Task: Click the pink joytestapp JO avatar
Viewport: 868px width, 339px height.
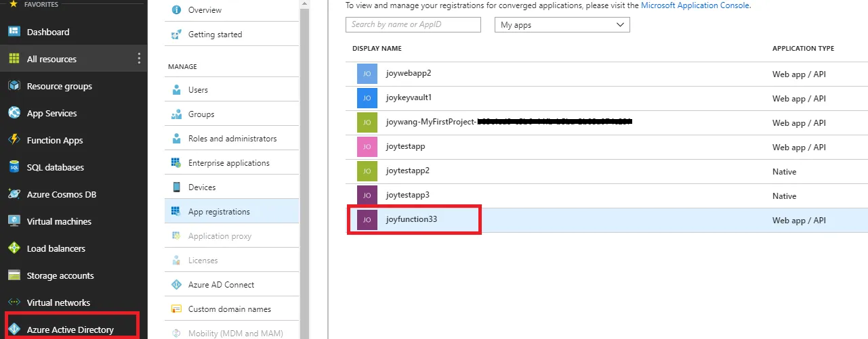Action: tap(367, 147)
